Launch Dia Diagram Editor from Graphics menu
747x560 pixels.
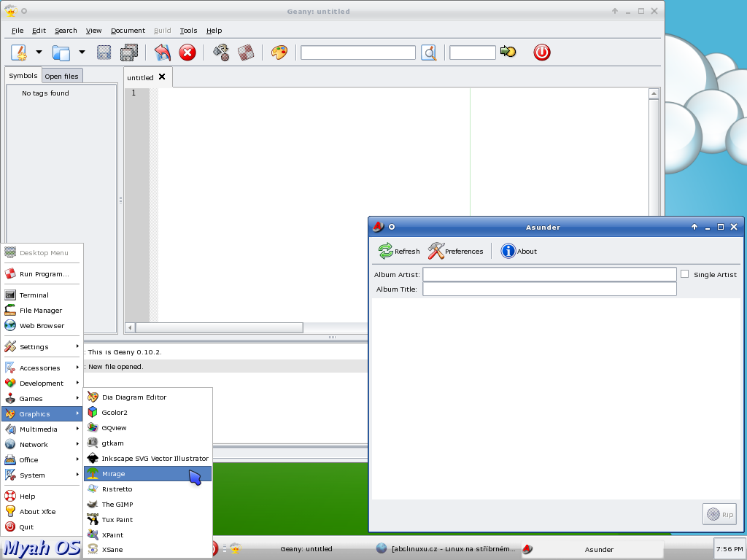147,397
